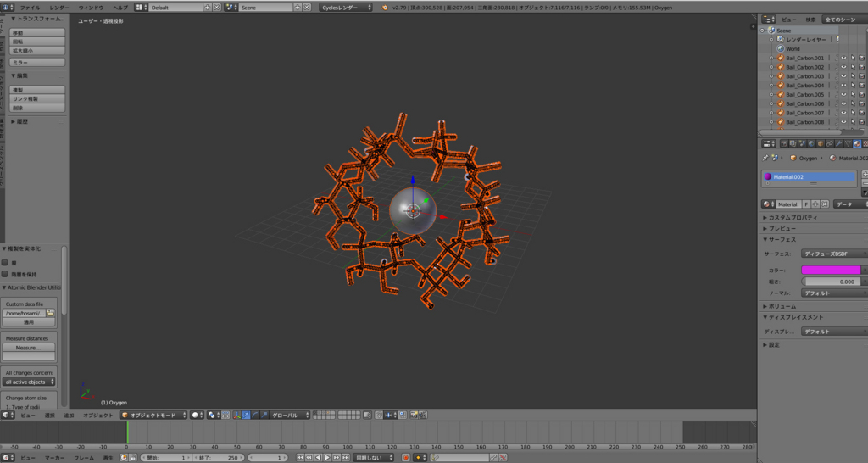This screenshot has height=463, width=868.
Task: Jump to the start frame in timeline
Action: (300, 457)
